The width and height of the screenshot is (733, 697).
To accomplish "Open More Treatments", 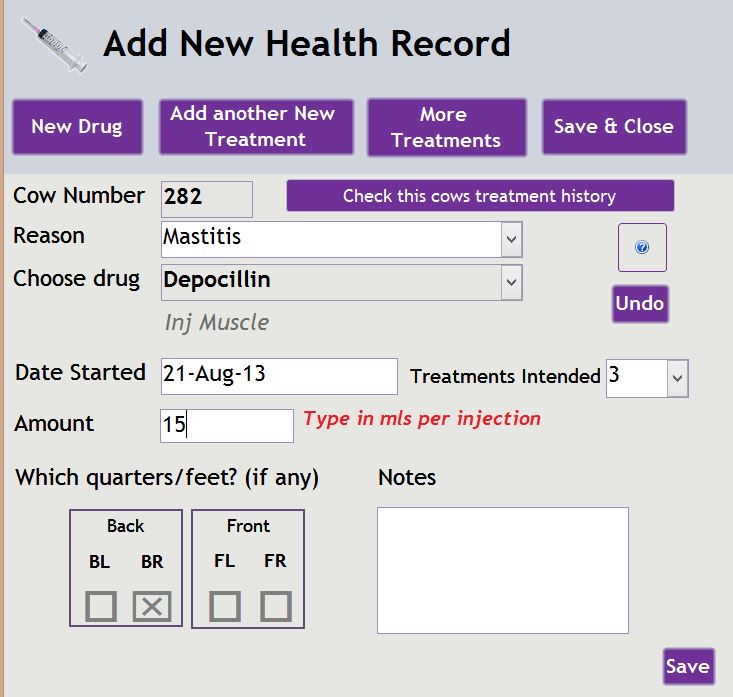I will click(x=447, y=127).
